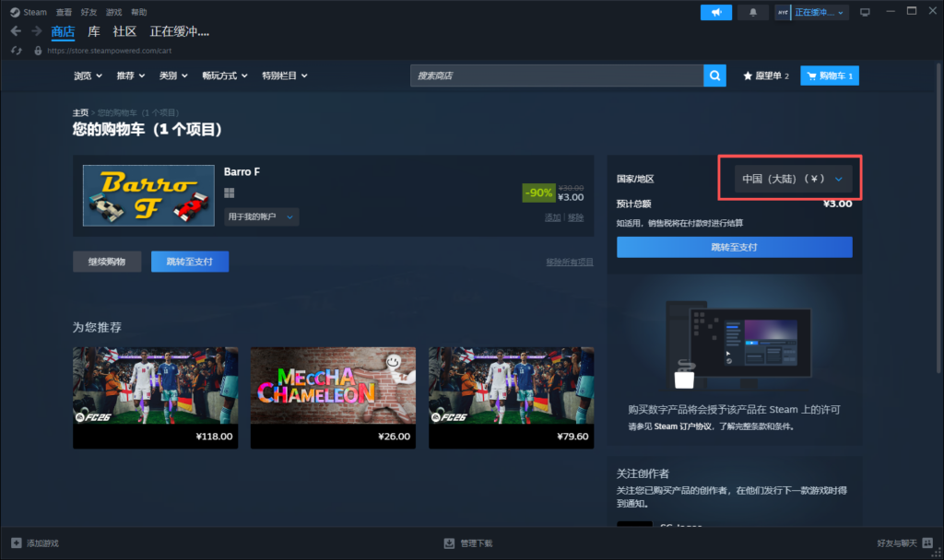The image size is (944, 560).
Task: Click the ¥3.00 estimated total value
Action: point(837,204)
